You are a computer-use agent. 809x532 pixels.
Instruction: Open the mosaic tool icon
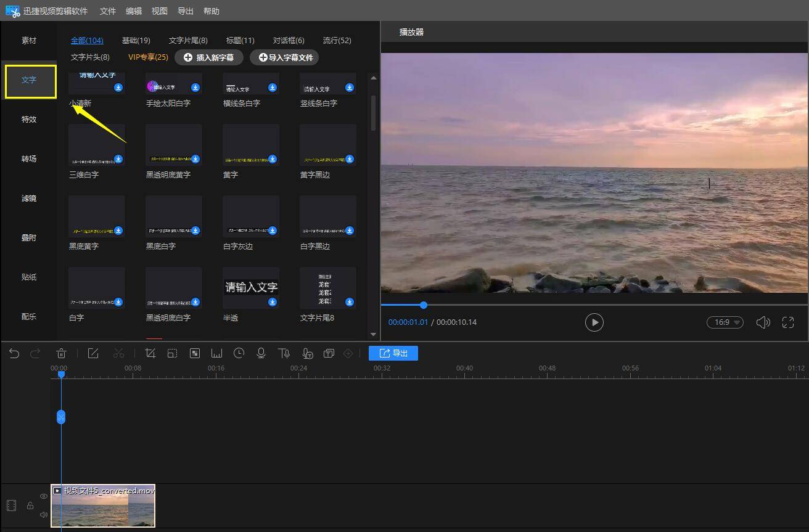click(195, 353)
